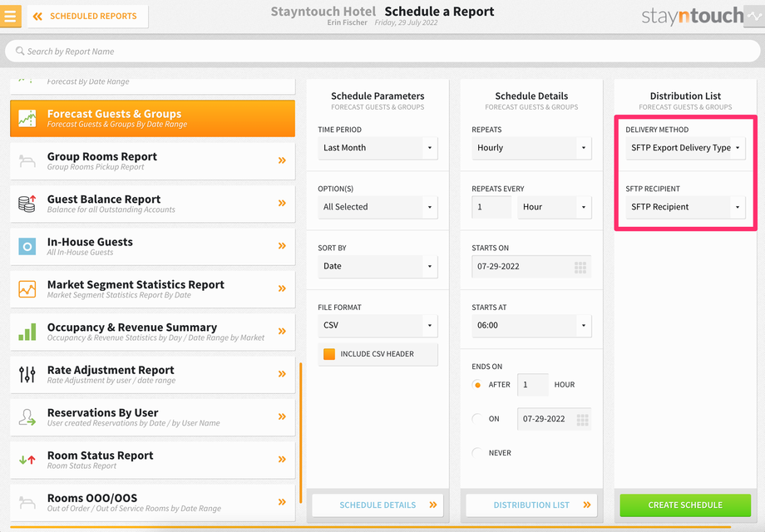This screenshot has width=765, height=532.
Task: Click the Occupancy & Revenue bar chart icon
Action: coord(27,332)
